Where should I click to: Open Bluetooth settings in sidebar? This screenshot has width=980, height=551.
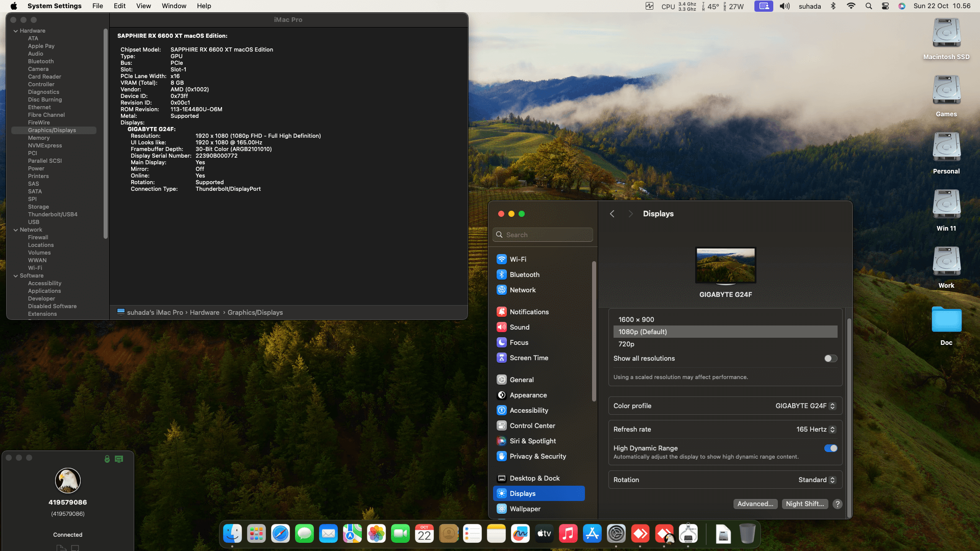tap(524, 274)
